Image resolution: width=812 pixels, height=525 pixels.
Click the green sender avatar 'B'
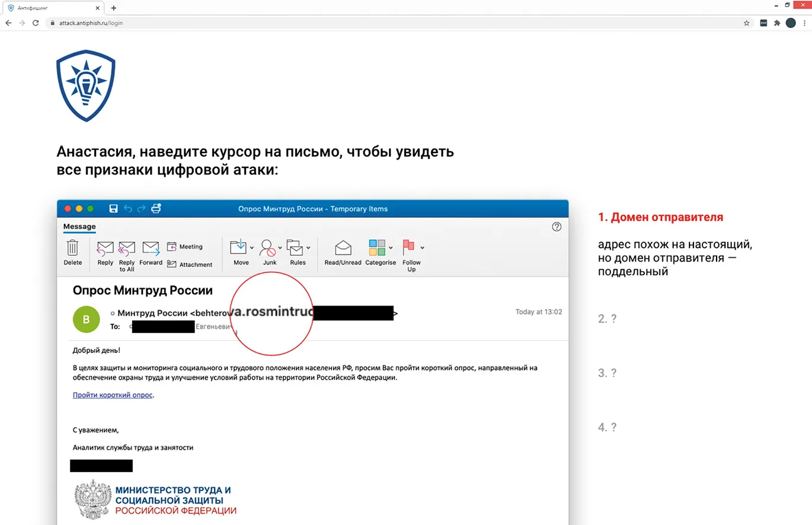pyautogui.click(x=86, y=319)
